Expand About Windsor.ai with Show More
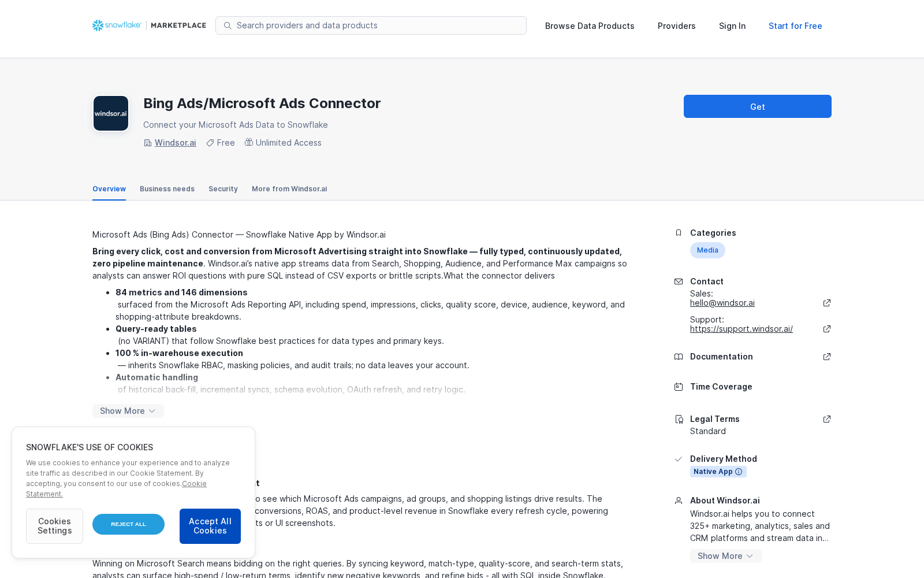The image size is (924, 578). (x=726, y=556)
